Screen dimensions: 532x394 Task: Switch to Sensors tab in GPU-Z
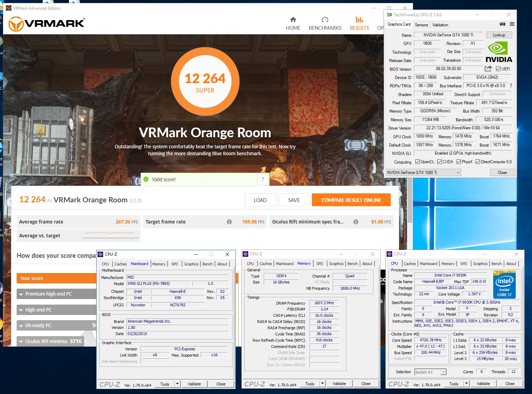[421, 25]
